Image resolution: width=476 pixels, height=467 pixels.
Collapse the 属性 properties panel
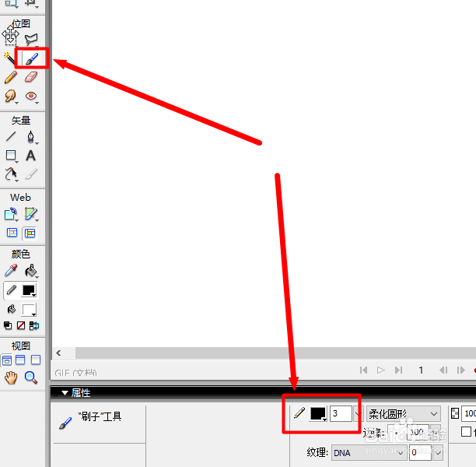[x=65, y=393]
